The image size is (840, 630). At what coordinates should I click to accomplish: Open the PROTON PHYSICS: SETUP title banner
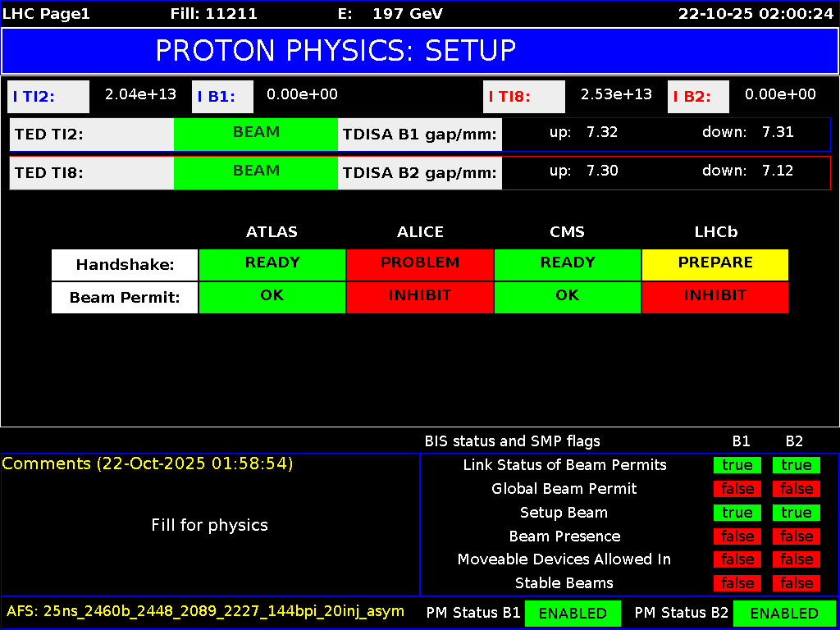pos(420,51)
